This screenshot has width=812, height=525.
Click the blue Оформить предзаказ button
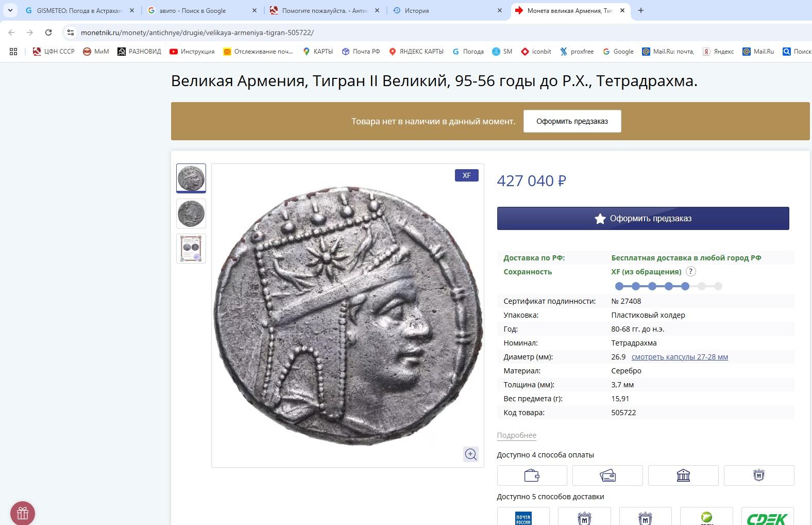coord(642,219)
